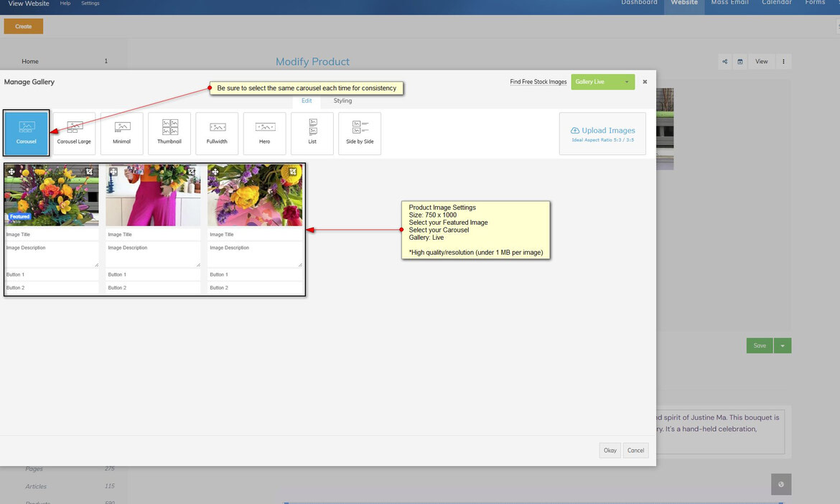Cancel the Manage Gallery dialog
Screen dimensions: 840x504
(635, 450)
